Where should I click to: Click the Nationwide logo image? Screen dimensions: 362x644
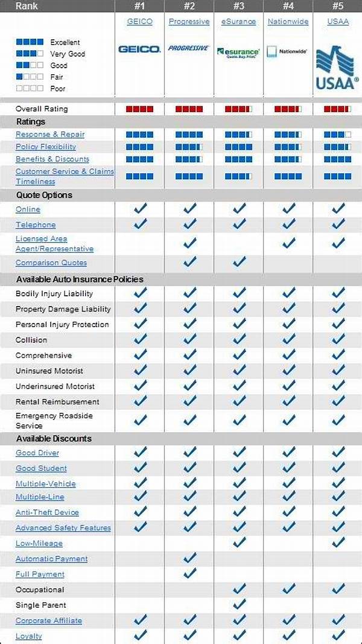[x=288, y=51]
